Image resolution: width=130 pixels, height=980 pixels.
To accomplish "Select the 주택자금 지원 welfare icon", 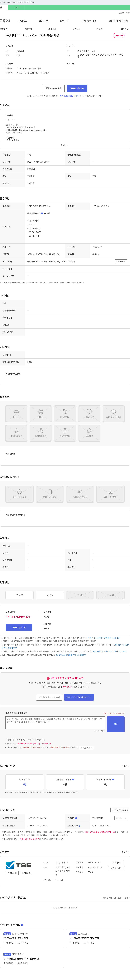I will click(16, 433).
